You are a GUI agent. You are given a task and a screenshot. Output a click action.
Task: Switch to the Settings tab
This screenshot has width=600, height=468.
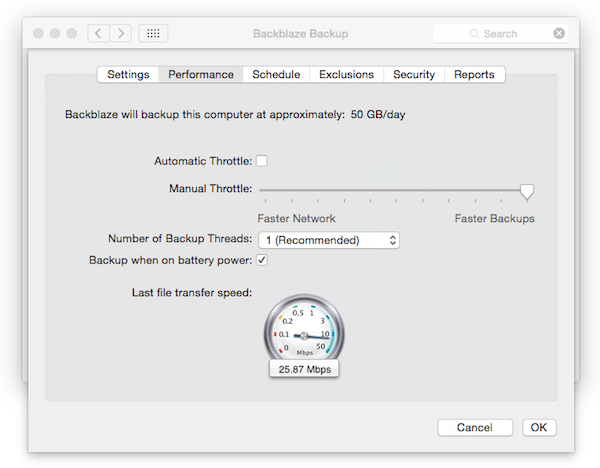click(128, 74)
